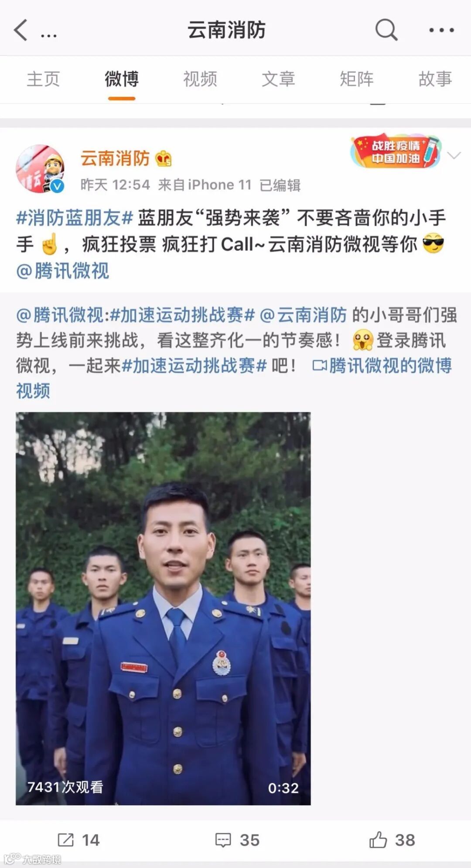Open the @腾讯微视 mention in the post text
This screenshot has width=471, height=868.
(62, 270)
